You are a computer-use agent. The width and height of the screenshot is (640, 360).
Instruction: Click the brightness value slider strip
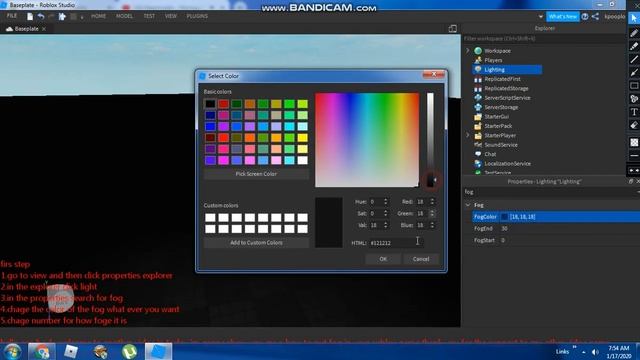[430, 140]
